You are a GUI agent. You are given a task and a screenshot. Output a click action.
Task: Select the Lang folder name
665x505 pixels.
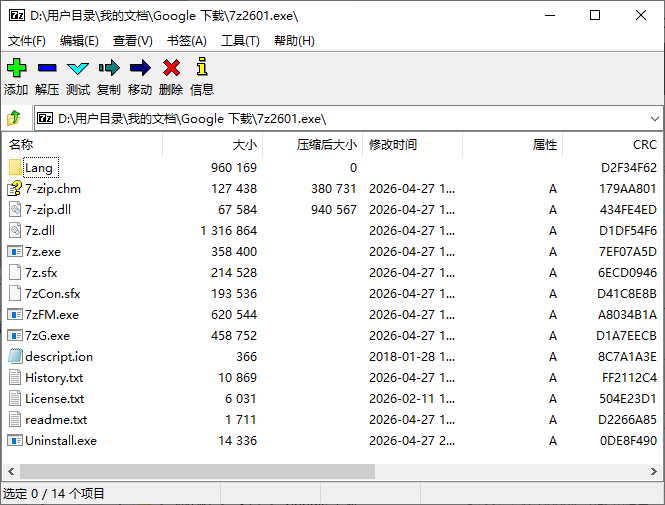pos(39,168)
